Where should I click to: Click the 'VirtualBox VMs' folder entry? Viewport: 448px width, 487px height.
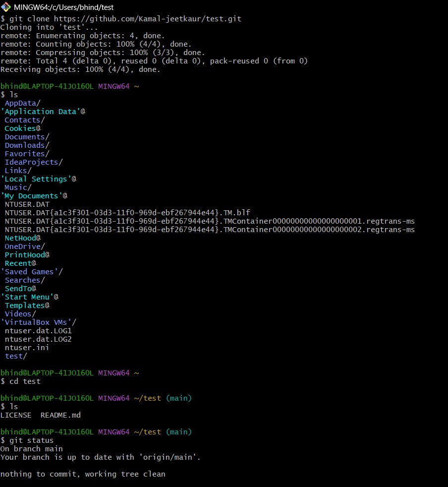click(39, 322)
